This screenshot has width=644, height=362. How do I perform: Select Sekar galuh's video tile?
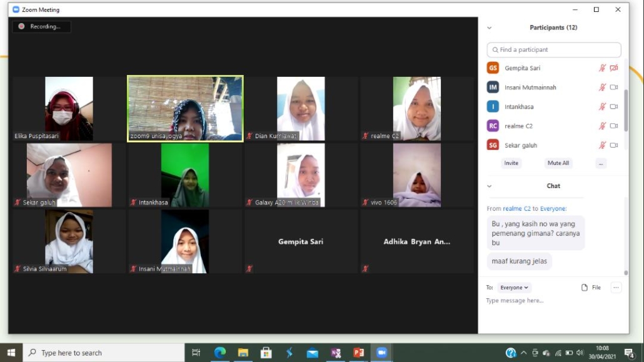(x=69, y=175)
